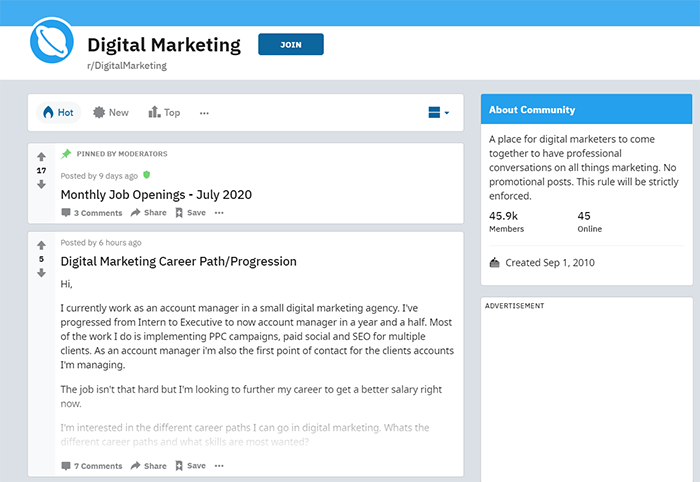Click the Digital Marketing page title
Image resolution: width=700 pixels, height=482 pixels.
click(164, 45)
